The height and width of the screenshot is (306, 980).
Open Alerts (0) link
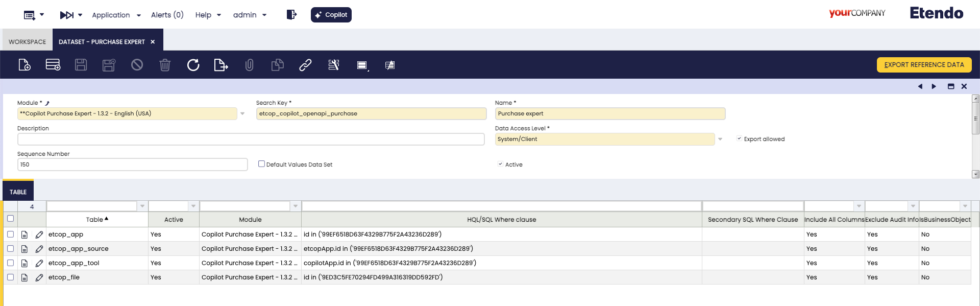click(x=167, y=15)
